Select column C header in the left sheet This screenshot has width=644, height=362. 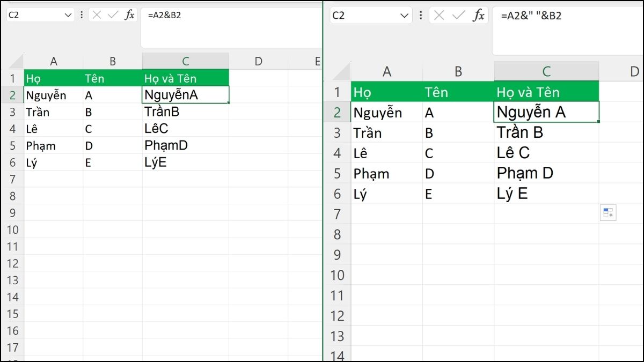coord(185,61)
